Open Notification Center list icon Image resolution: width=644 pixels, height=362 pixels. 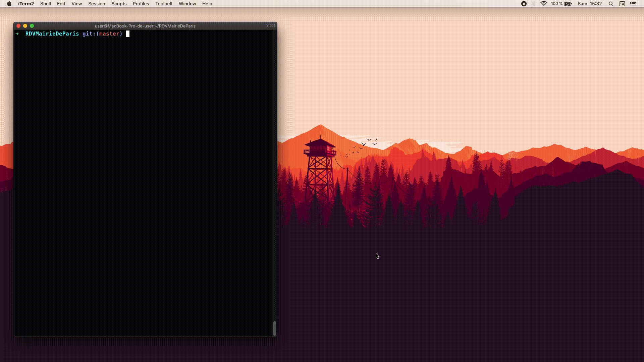pos(633,4)
